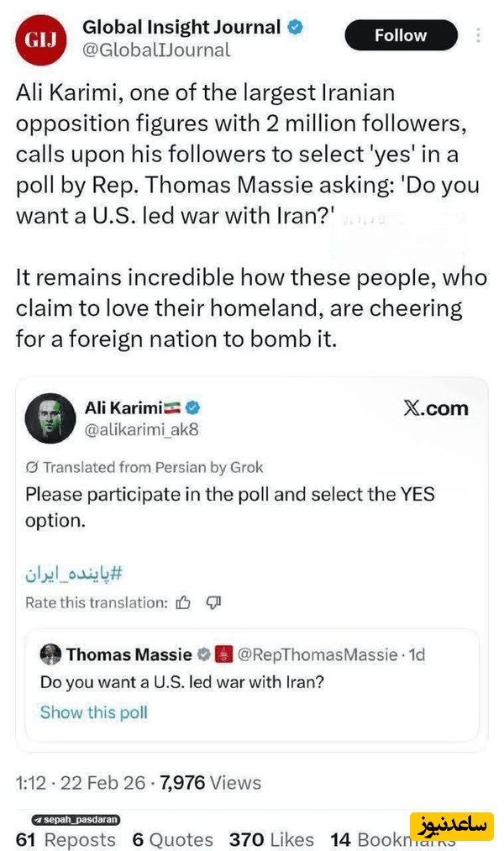Click Thomas Massie's verified badge
The width and height of the screenshot is (504, 851).
(203, 654)
